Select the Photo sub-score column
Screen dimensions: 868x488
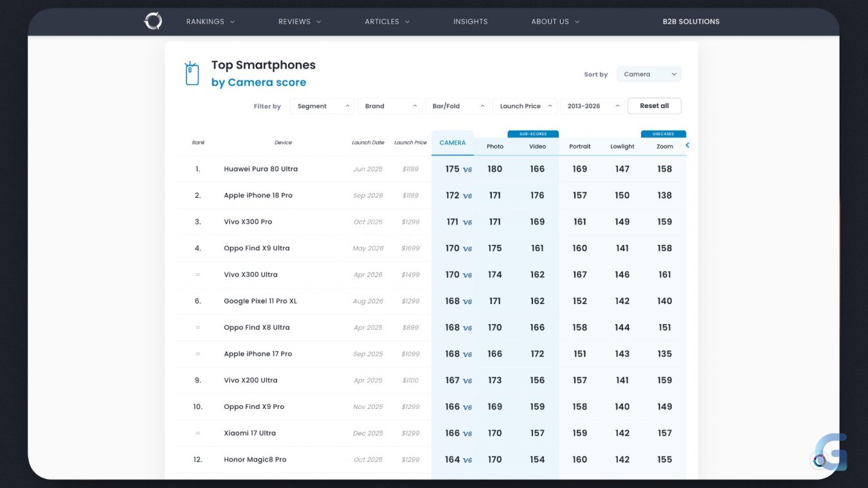(495, 147)
